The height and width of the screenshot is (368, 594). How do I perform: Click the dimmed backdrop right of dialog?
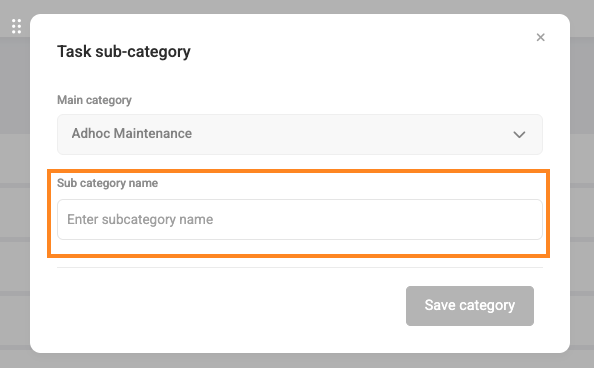582,189
